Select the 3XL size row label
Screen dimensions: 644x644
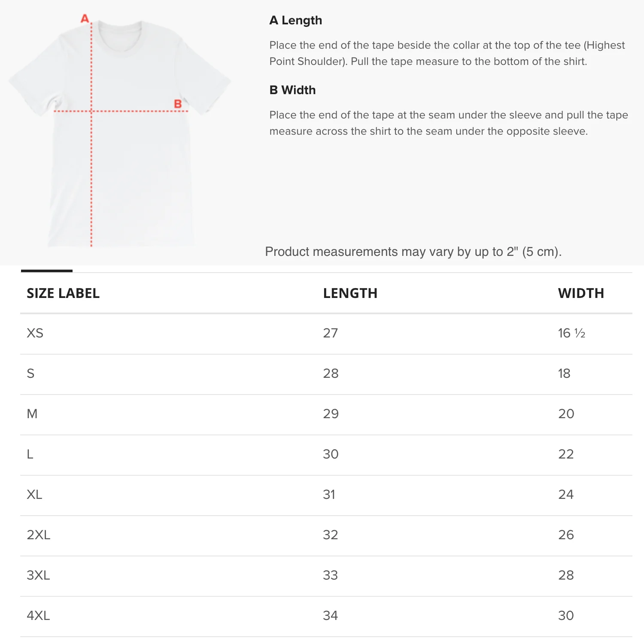(38, 575)
